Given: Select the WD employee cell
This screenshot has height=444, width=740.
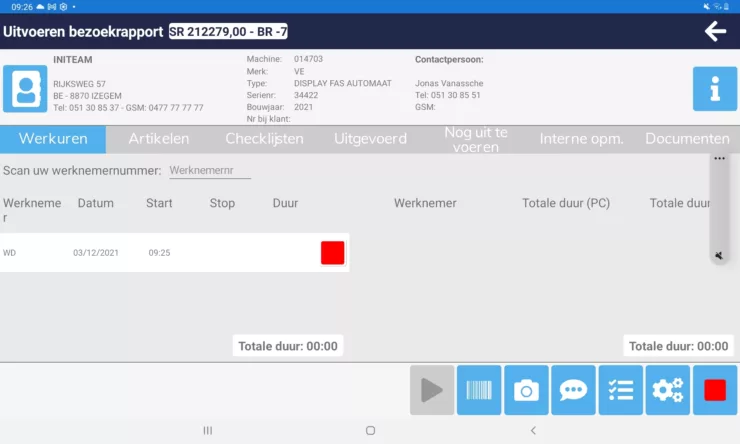Looking at the screenshot, I should (x=9, y=253).
